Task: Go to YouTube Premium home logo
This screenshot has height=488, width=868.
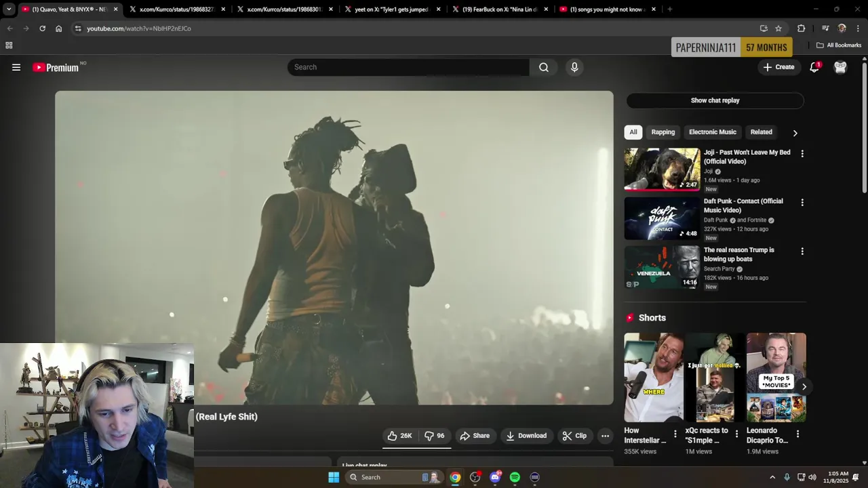Action: [x=56, y=67]
